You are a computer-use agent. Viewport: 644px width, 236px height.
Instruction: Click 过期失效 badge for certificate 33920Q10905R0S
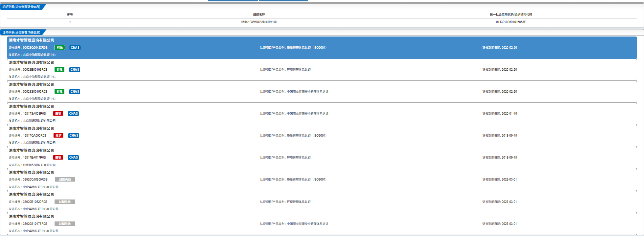point(65,180)
